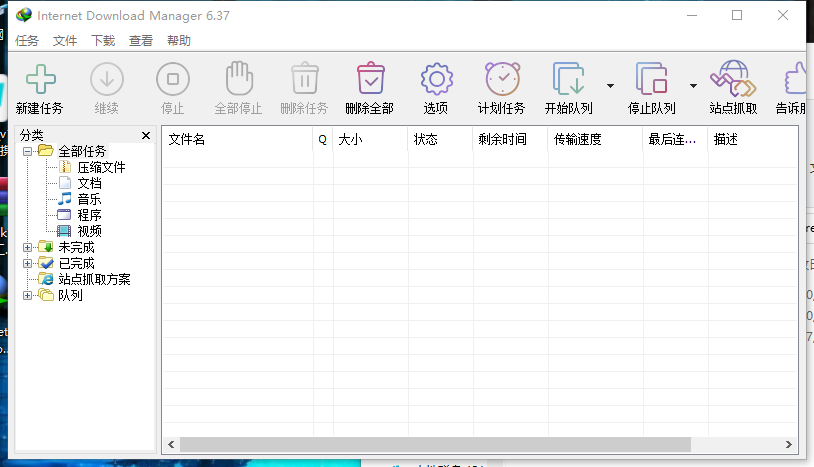Viewport: 814px width, 467px height.
Task: Open dropdown arrow next to 开始队列
Action: coord(610,86)
